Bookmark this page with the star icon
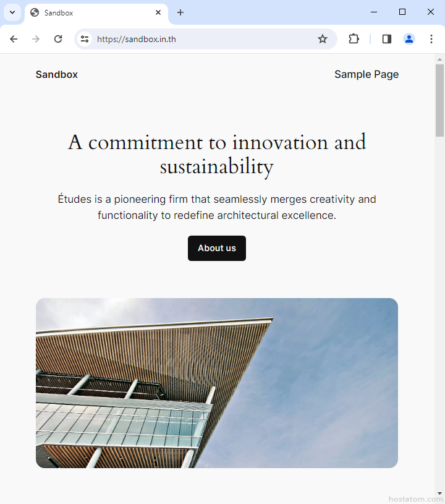 (x=323, y=39)
